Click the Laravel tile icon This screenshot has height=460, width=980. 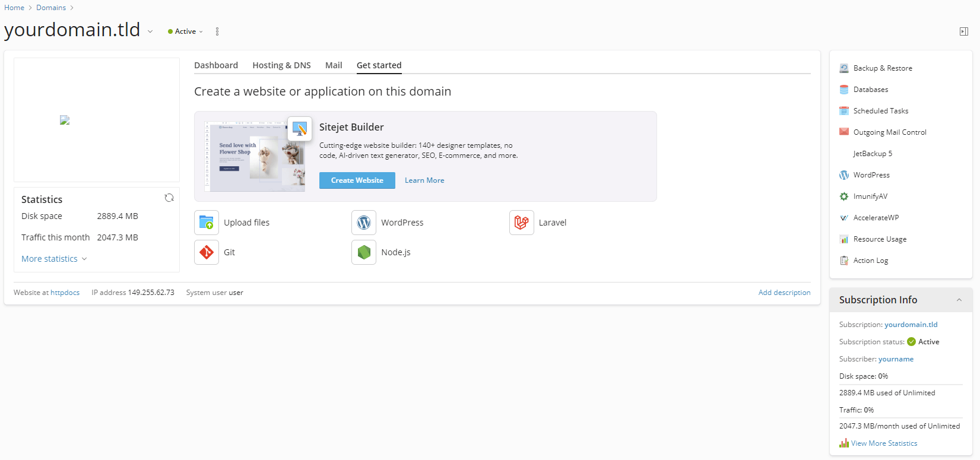(522, 223)
